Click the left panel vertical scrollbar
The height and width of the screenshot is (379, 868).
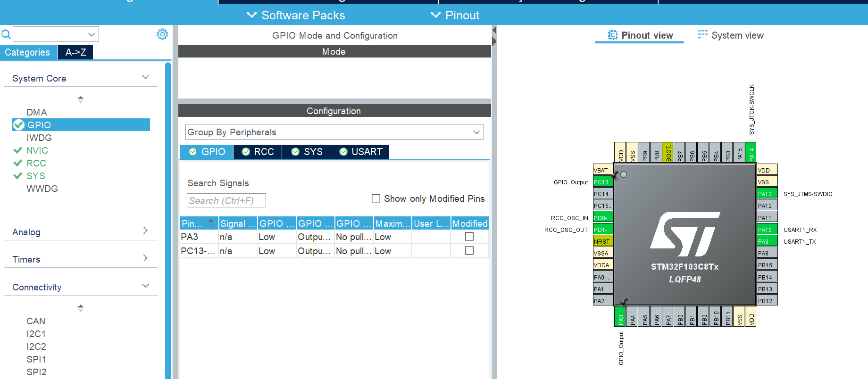coord(168,220)
